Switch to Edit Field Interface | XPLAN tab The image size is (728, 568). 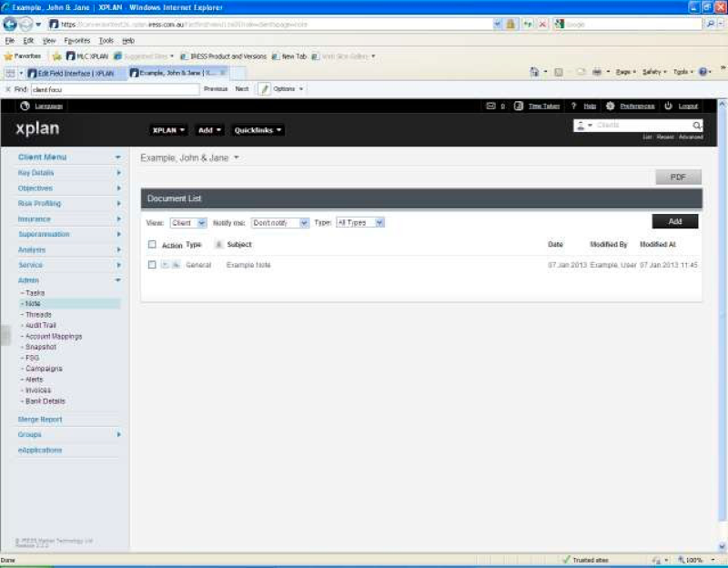pos(76,73)
